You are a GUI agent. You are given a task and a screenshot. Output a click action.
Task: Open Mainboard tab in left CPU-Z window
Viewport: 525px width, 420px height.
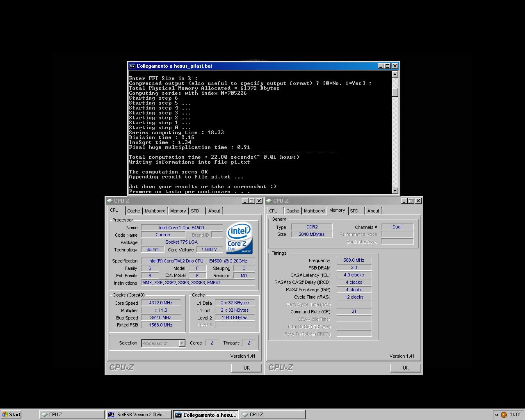(x=155, y=211)
